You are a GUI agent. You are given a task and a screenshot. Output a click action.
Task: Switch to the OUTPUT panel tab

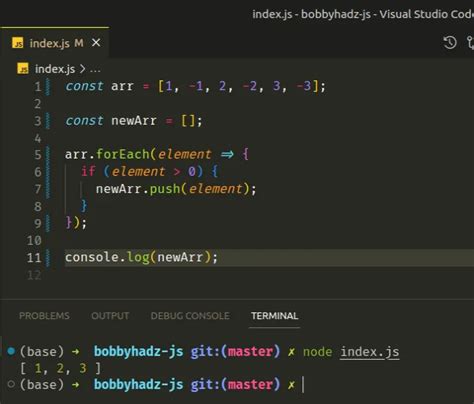coord(110,316)
